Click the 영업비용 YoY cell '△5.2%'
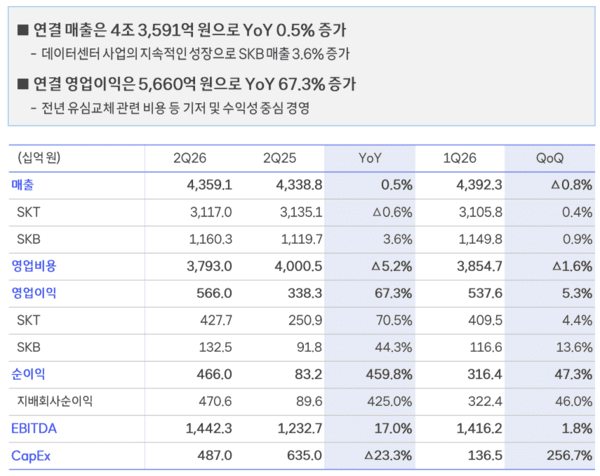This screenshot has width=600, height=476. (392, 266)
